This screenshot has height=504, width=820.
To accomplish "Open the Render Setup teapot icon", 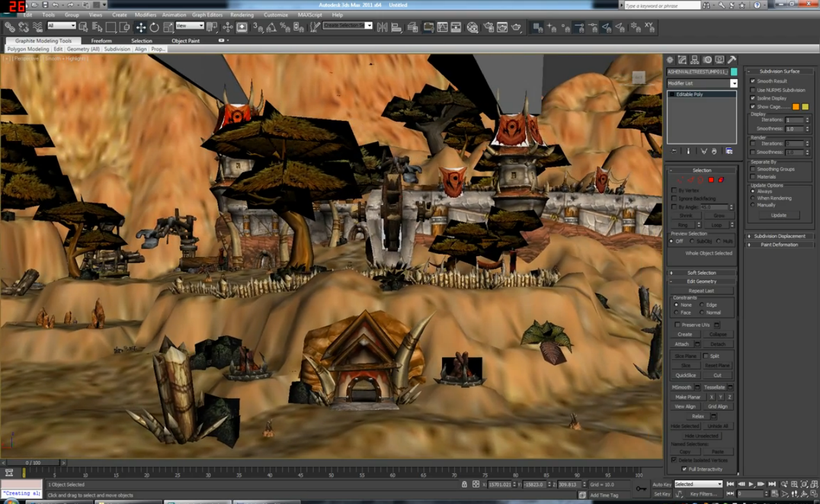I will (488, 28).
